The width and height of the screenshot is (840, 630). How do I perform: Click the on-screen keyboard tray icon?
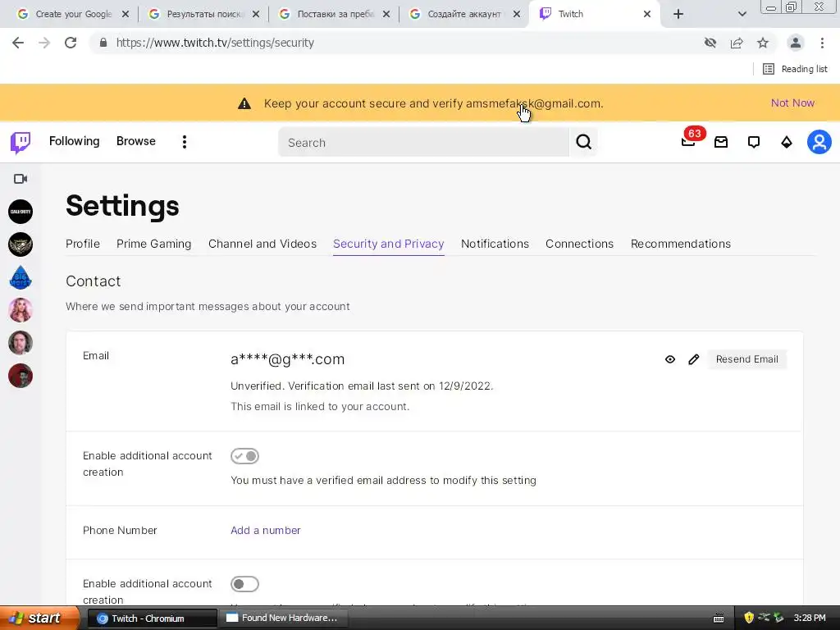coord(719,619)
